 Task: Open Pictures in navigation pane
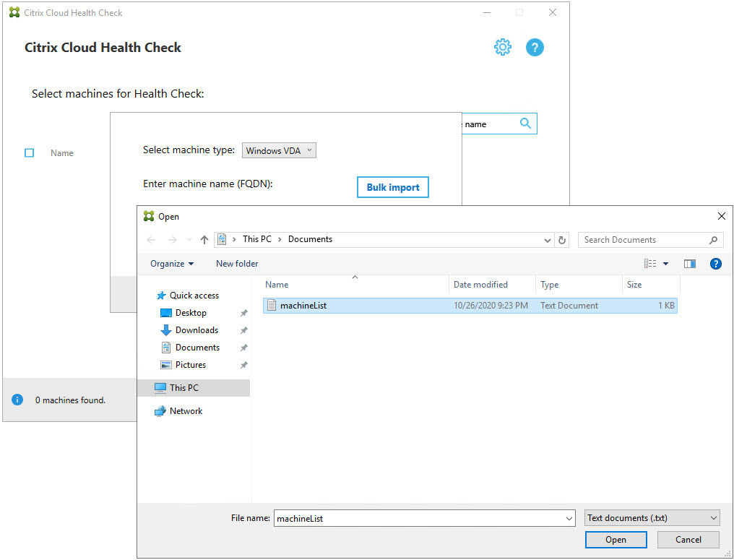tap(190, 365)
